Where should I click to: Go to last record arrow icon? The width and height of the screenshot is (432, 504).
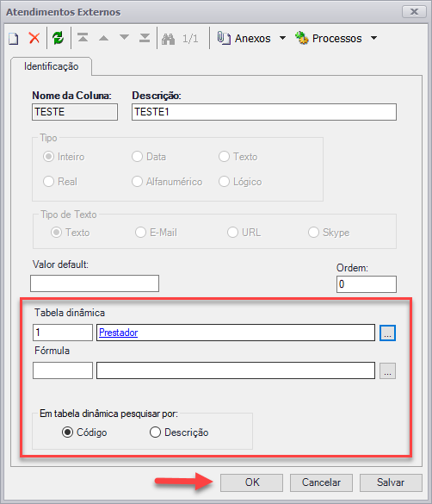click(x=145, y=38)
